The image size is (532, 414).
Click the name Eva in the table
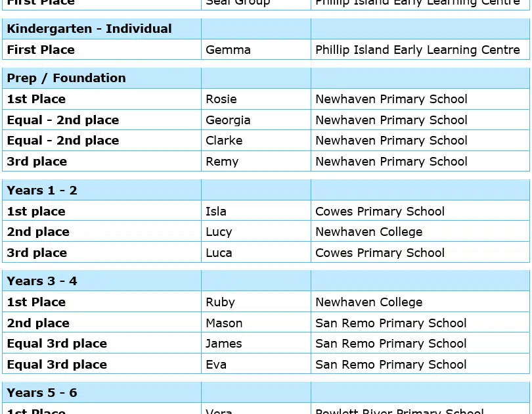pyautogui.click(x=216, y=365)
